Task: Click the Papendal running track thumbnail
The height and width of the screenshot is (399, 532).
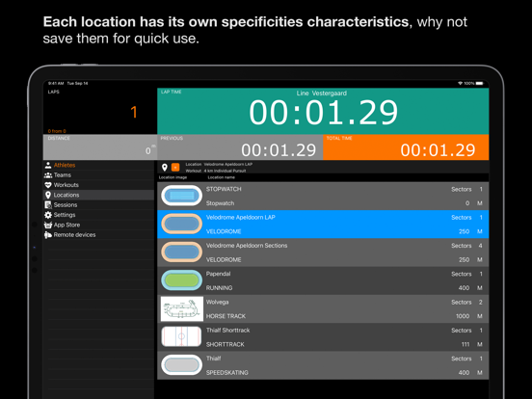Action: coord(182,280)
